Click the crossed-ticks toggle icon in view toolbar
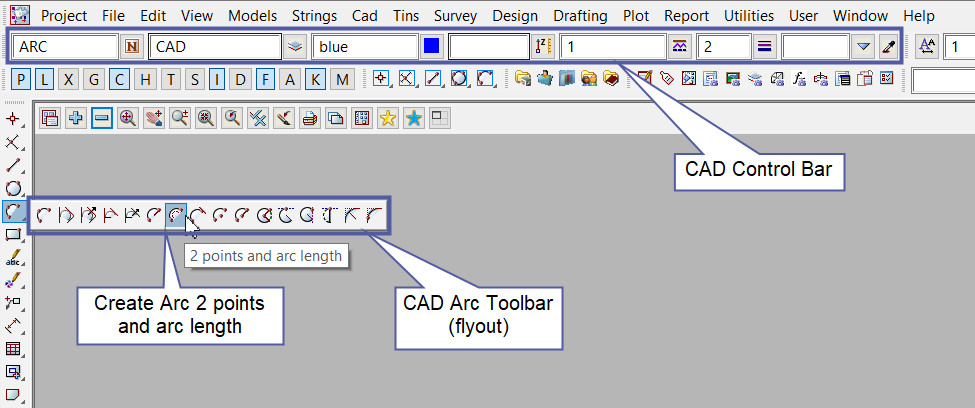Screen dimensions: 975x408 (257, 118)
